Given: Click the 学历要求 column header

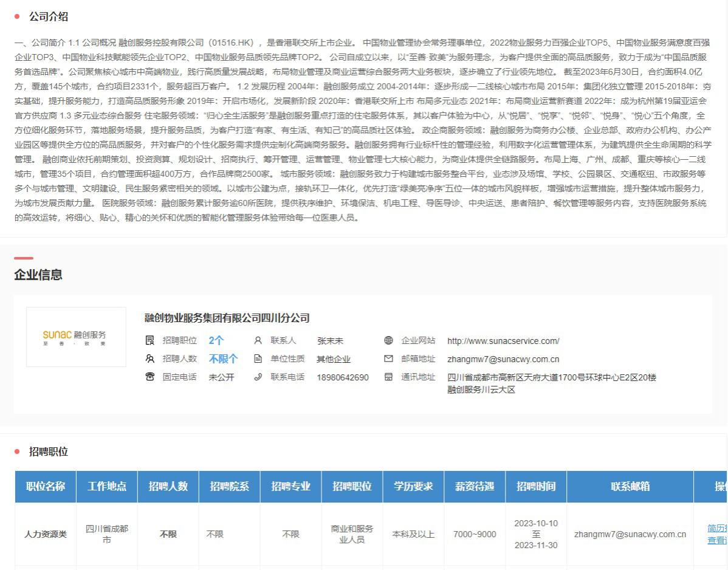Looking at the screenshot, I should point(413,487).
